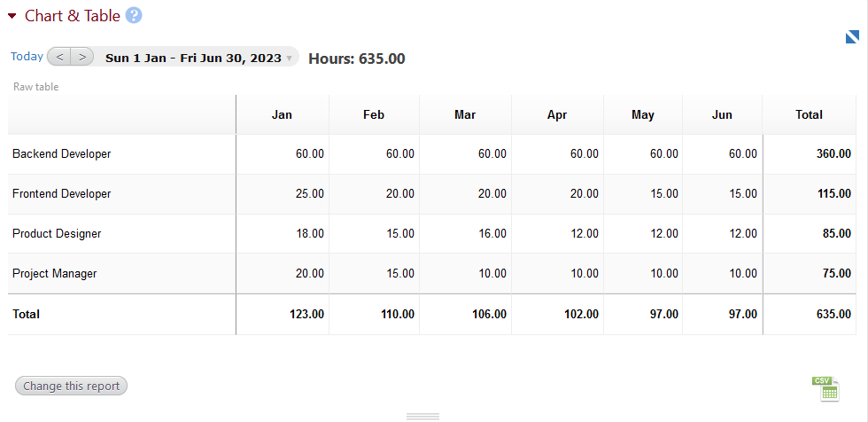This screenshot has height=422, width=868.
Task: Collapse the Chart & Table section
Action: (12, 16)
